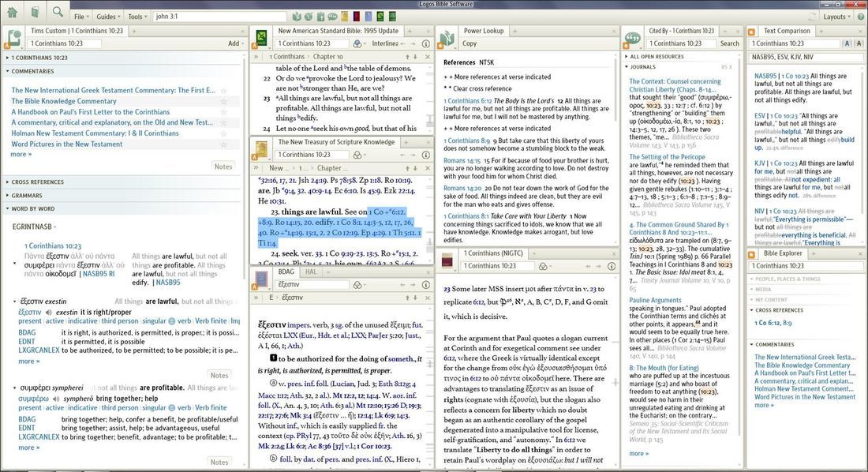Screen dimensions: 868x472
Task: Open info icon in 1 Corinthians (NIGTC) panel
Action: (611, 266)
